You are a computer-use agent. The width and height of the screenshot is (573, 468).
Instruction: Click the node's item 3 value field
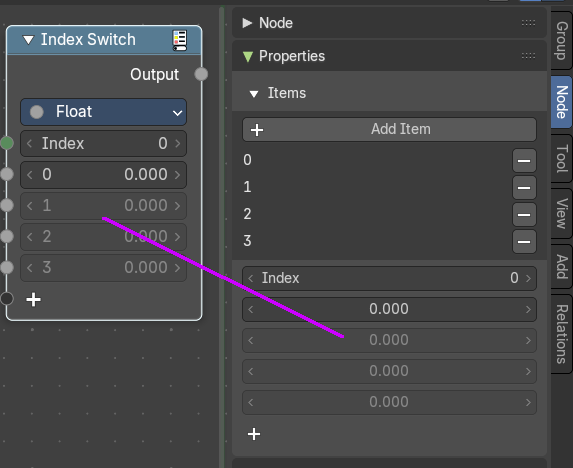point(103,268)
